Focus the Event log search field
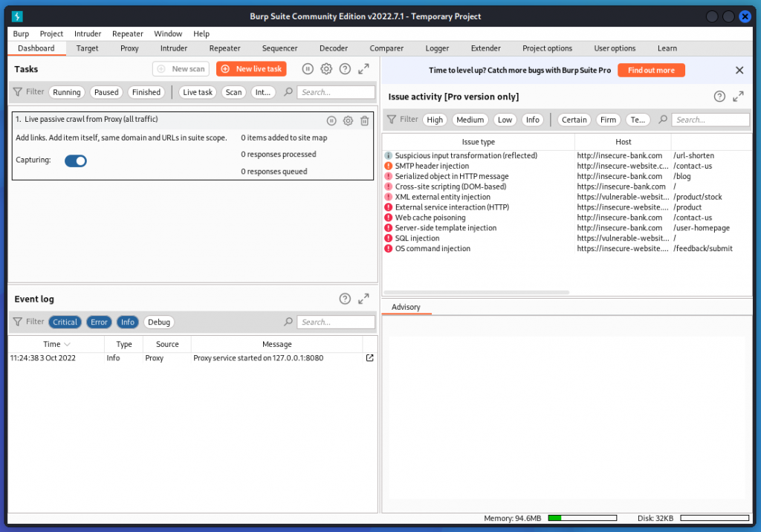The width and height of the screenshot is (761, 532). 336,322
